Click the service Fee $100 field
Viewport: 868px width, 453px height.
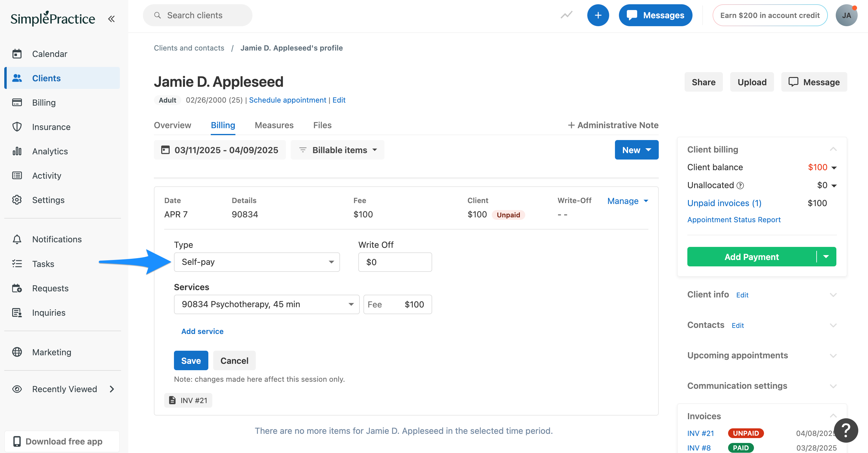point(398,304)
